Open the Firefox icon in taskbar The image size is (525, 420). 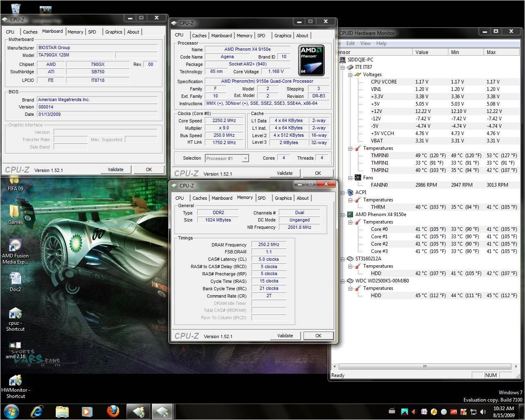[x=113, y=411]
